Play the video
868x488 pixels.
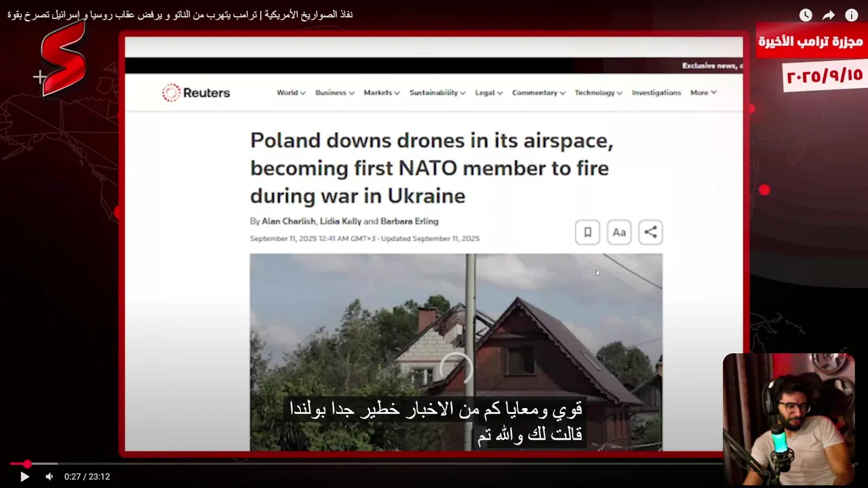click(24, 476)
